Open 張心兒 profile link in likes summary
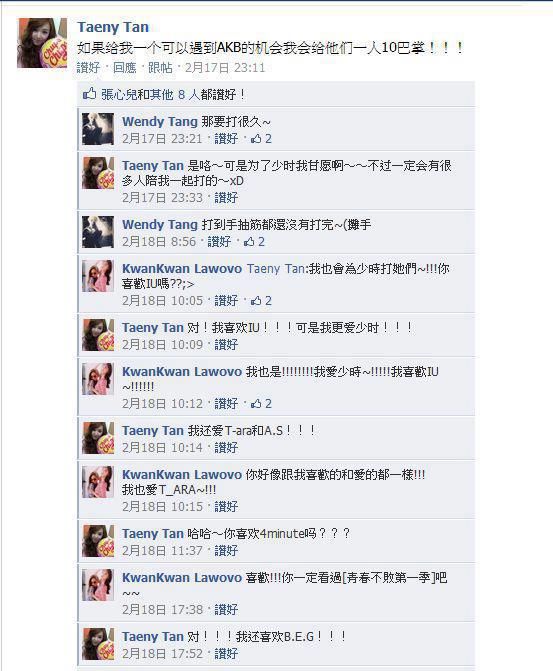 coord(119,94)
